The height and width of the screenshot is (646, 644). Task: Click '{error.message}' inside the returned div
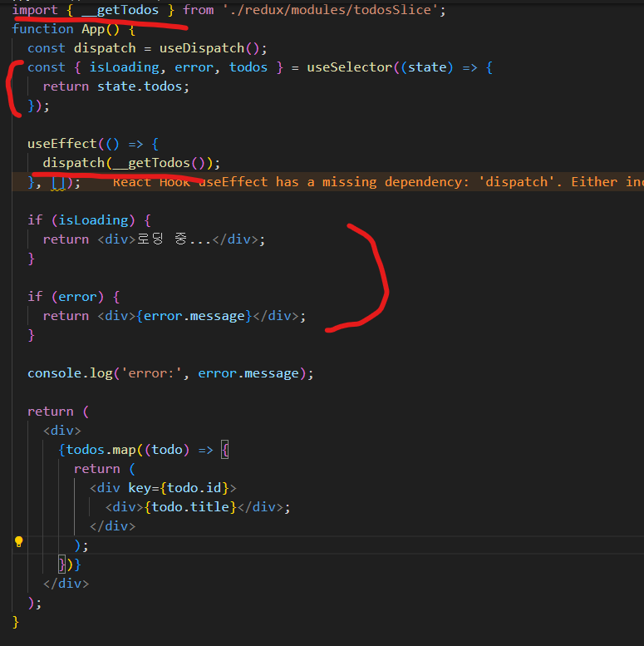[x=194, y=316]
